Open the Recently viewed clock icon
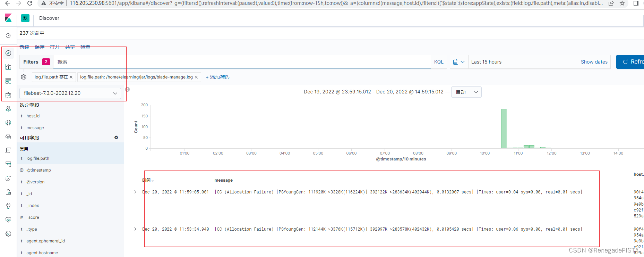Screen dimensions: 644x257 tap(8, 35)
